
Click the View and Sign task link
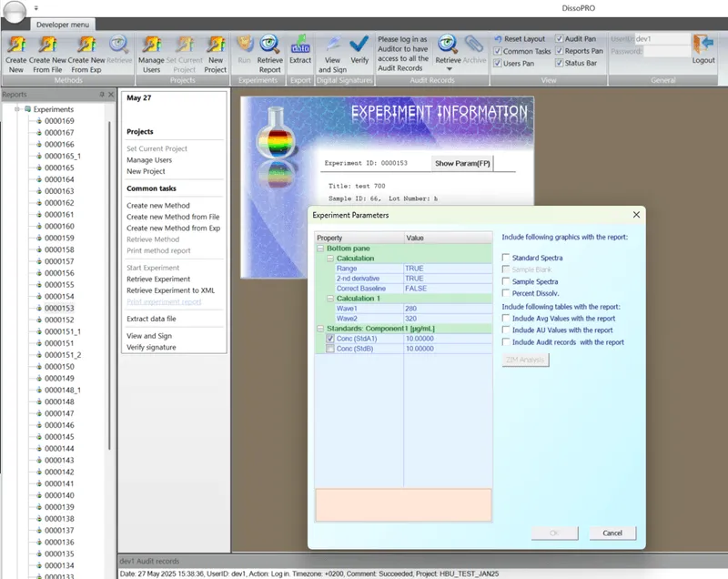[x=149, y=336]
